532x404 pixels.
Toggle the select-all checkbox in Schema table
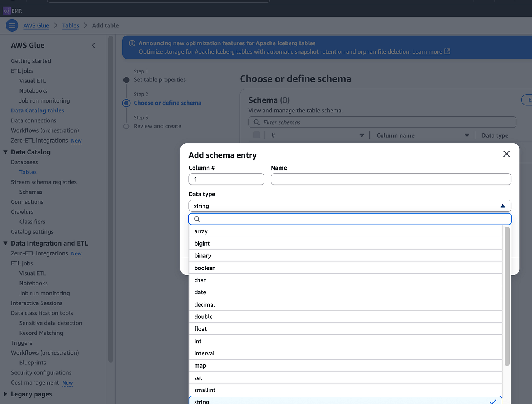tap(256, 135)
